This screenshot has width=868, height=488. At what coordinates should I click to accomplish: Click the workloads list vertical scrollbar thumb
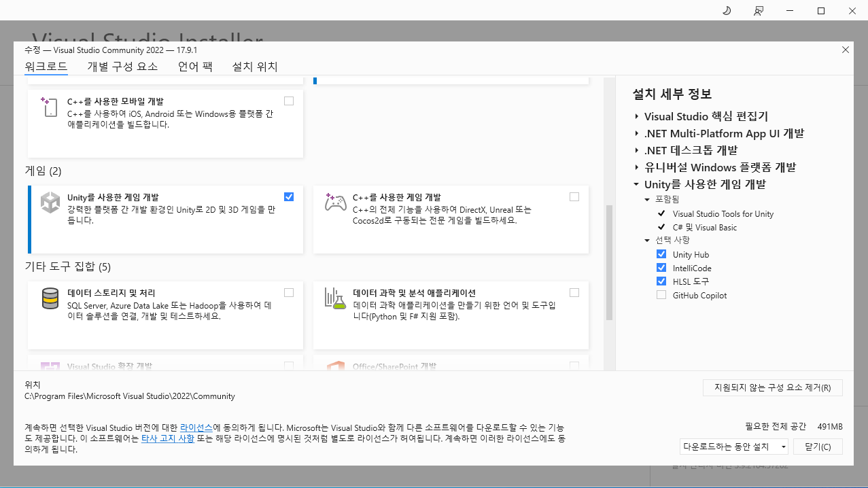pyautogui.click(x=609, y=262)
